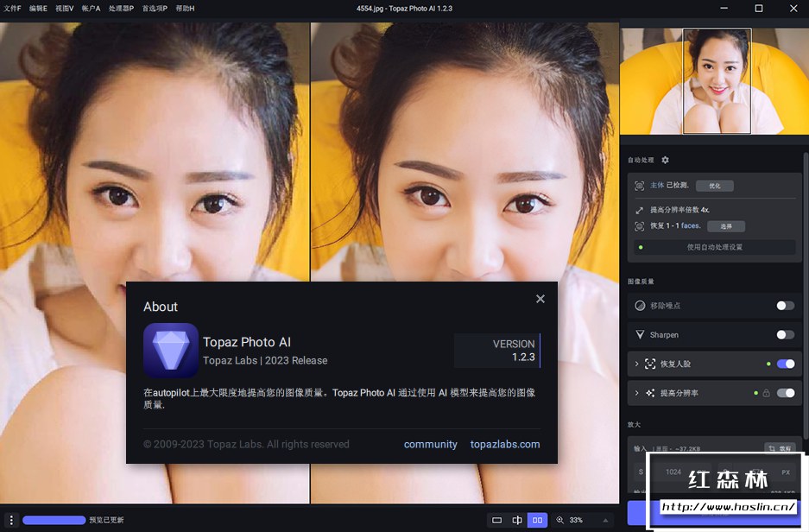The height and width of the screenshot is (532, 809).
Task: Click the preview progress bar
Action: coord(54,520)
